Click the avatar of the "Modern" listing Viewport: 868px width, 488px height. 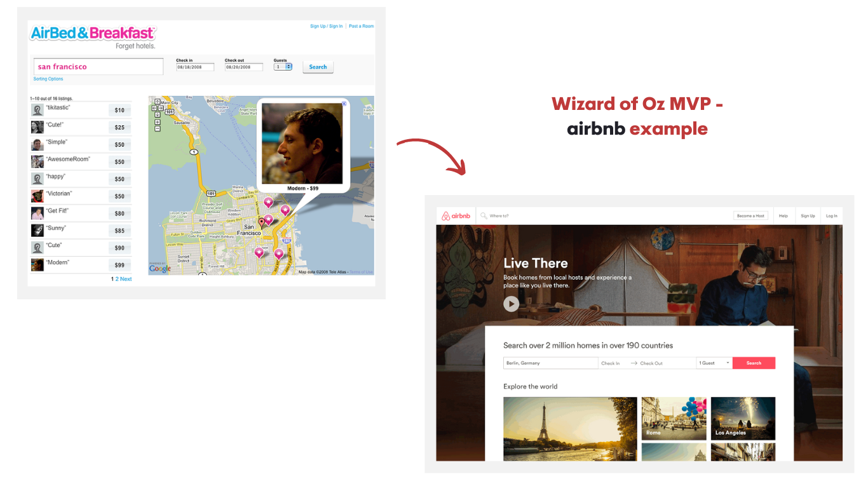(x=37, y=264)
